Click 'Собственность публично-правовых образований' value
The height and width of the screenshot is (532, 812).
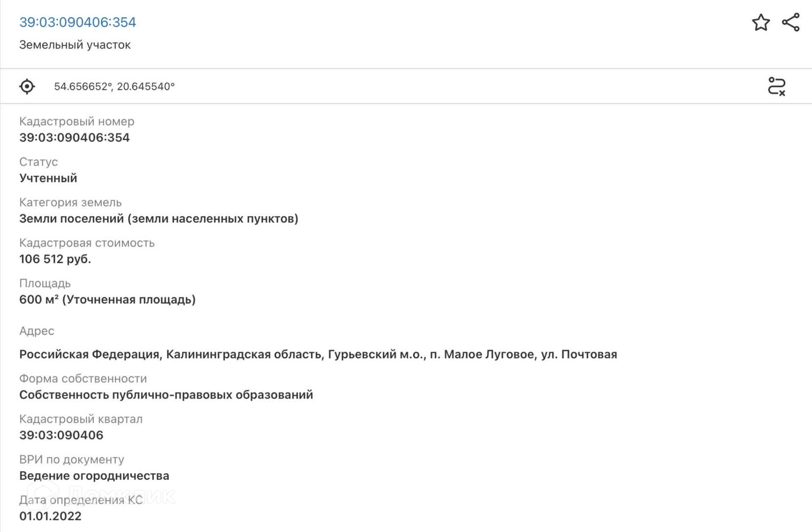pos(166,395)
